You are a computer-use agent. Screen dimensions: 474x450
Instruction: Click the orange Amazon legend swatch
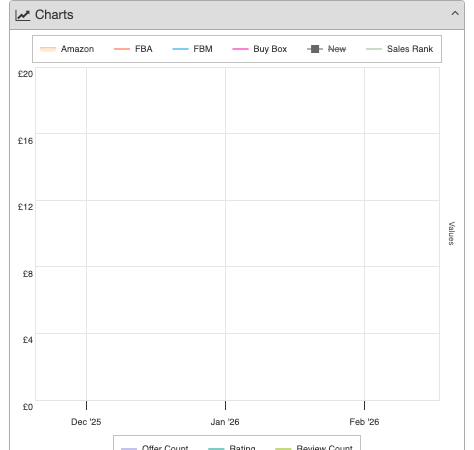pos(48,49)
